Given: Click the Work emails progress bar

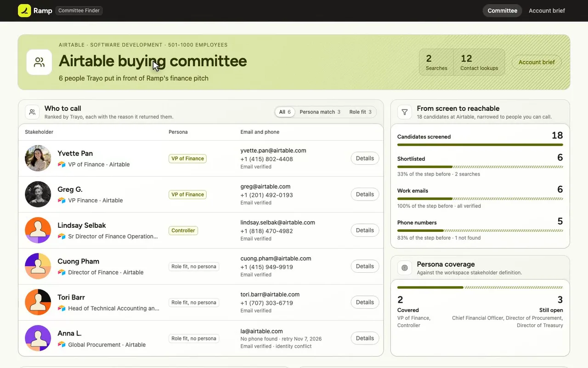Looking at the screenshot, I should (480, 199).
